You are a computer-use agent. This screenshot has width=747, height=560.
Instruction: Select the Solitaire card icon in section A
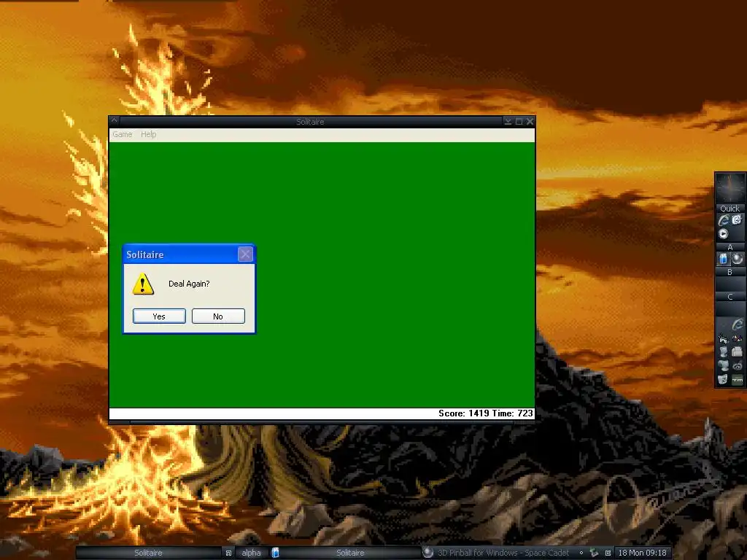click(723, 259)
